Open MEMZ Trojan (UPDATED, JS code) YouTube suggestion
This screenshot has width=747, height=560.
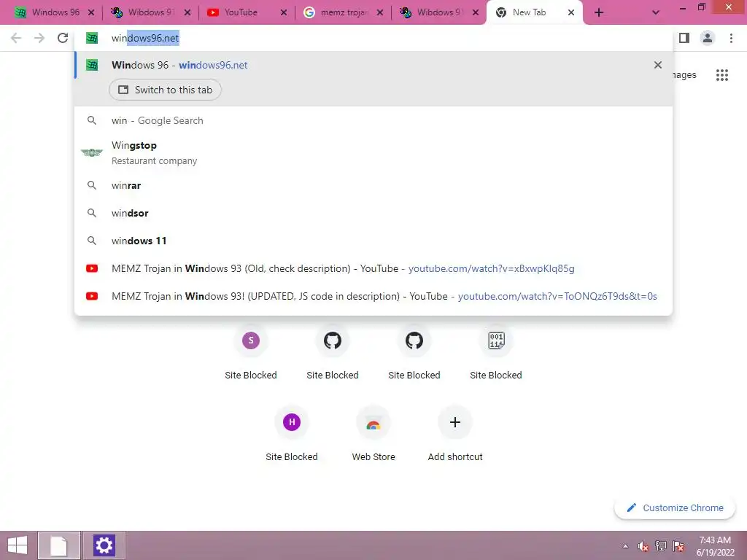pyautogui.click(x=373, y=296)
